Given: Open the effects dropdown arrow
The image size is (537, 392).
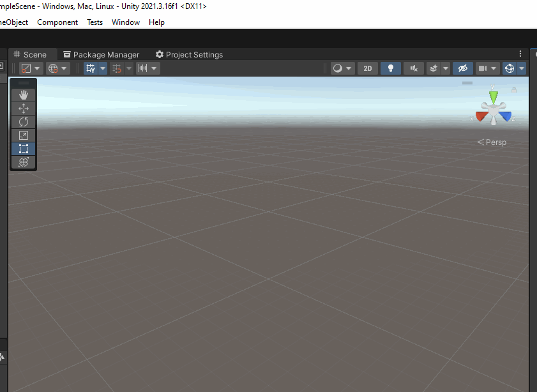Looking at the screenshot, I should point(445,68).
